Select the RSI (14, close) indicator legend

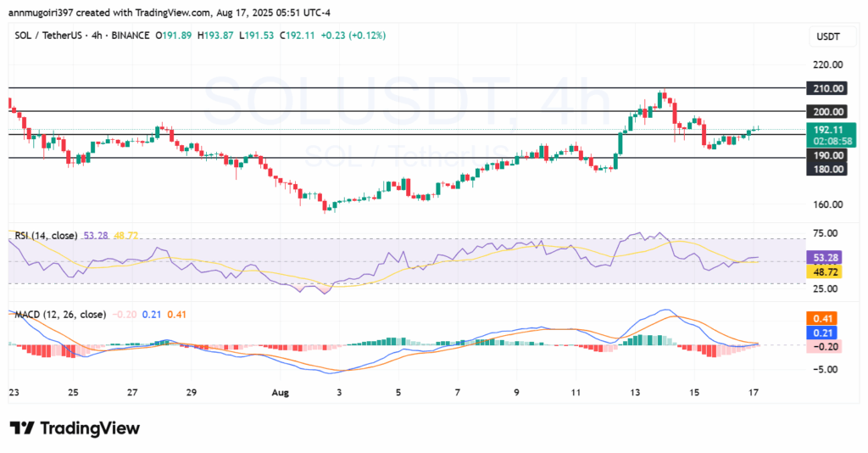pos(46,235)
